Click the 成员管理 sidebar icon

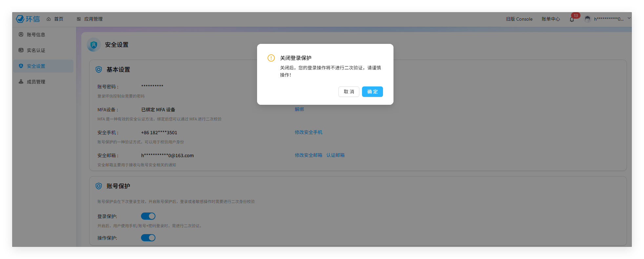click(x=21, y=82)
